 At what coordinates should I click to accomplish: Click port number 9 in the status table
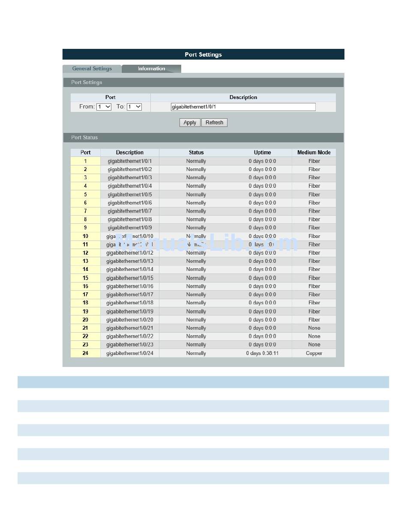tap(86, 228)
